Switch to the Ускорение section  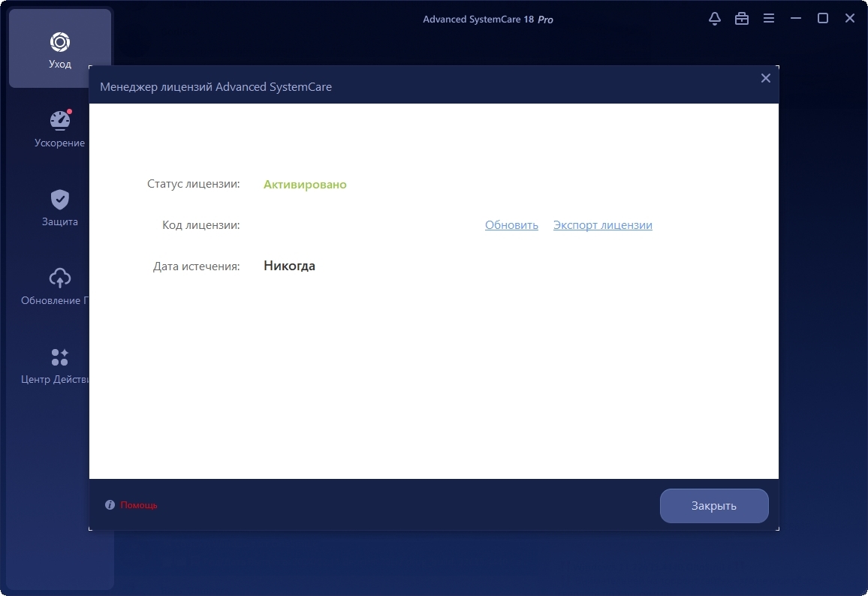click(60, 128)
